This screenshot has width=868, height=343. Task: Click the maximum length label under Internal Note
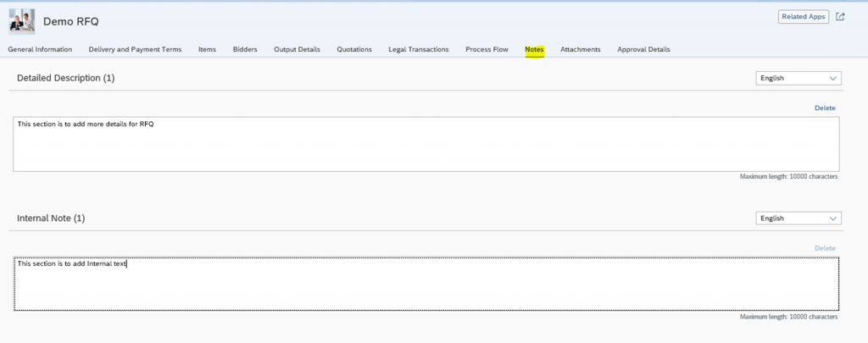click(788, 317)
